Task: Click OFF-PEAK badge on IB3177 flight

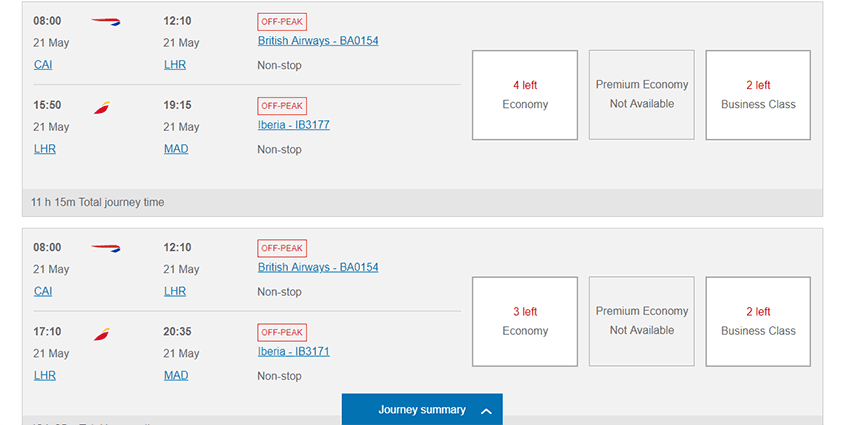Action: (x=282, y=106)
